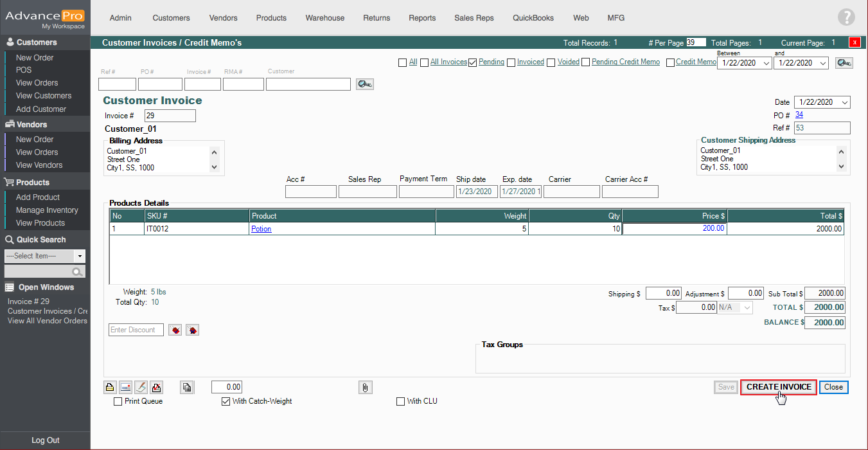
Task: Open the invoice Date dropdown
Action: coord(844,102)
